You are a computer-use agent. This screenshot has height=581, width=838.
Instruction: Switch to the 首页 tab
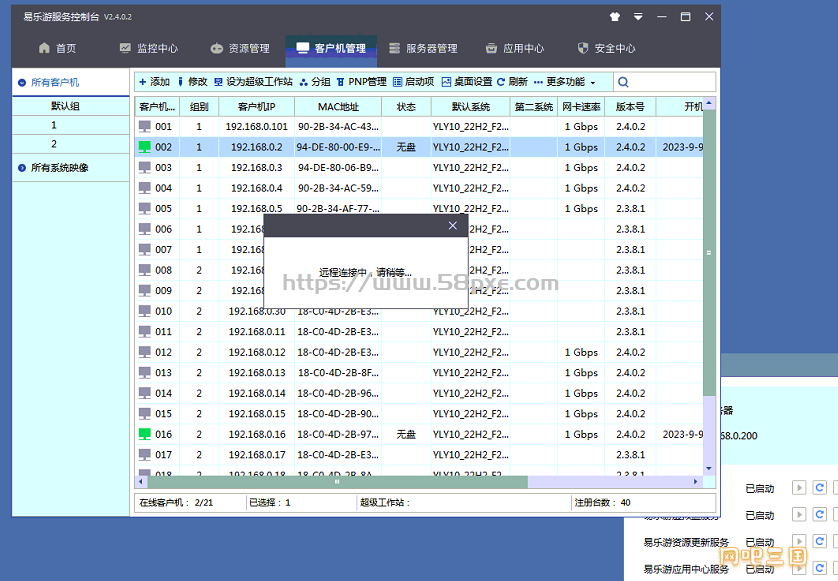[x=58, y=49]
